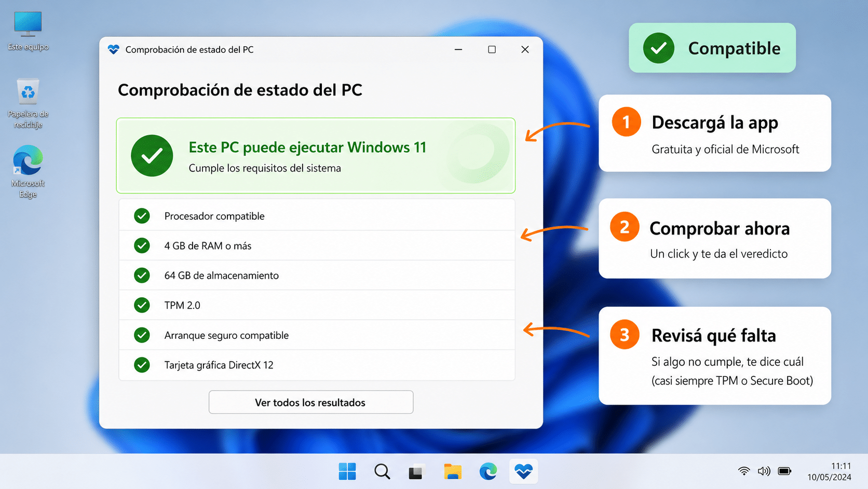The width and height of the screenshot is (868, 489).
Task: Click 'Un click y te da el veredicto' text
Action: tap(719, 254)
